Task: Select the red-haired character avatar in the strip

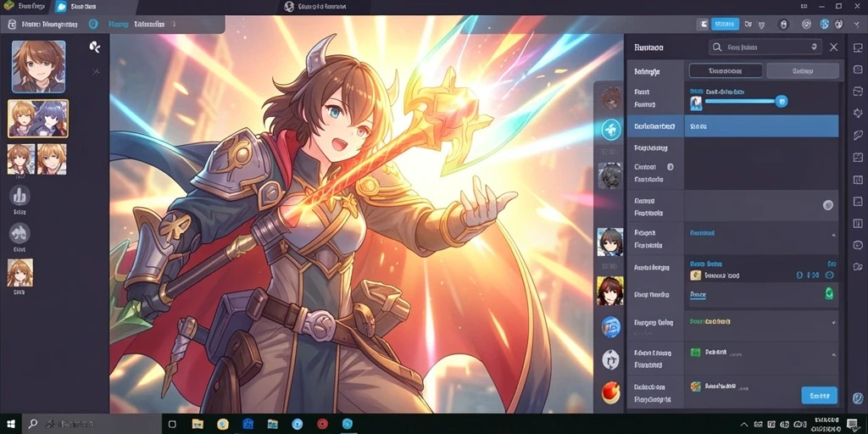Action: [610, 291]
